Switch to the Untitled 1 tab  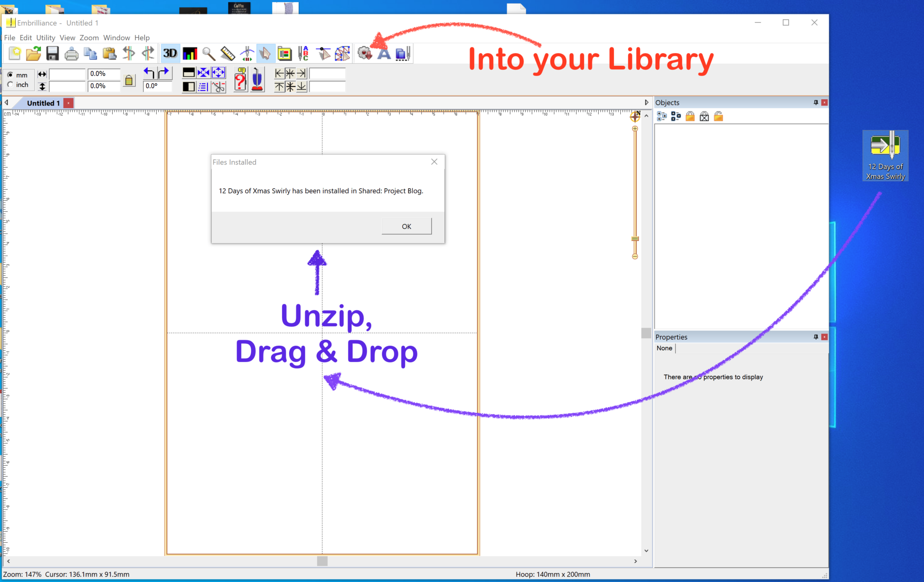pos(43,103)
